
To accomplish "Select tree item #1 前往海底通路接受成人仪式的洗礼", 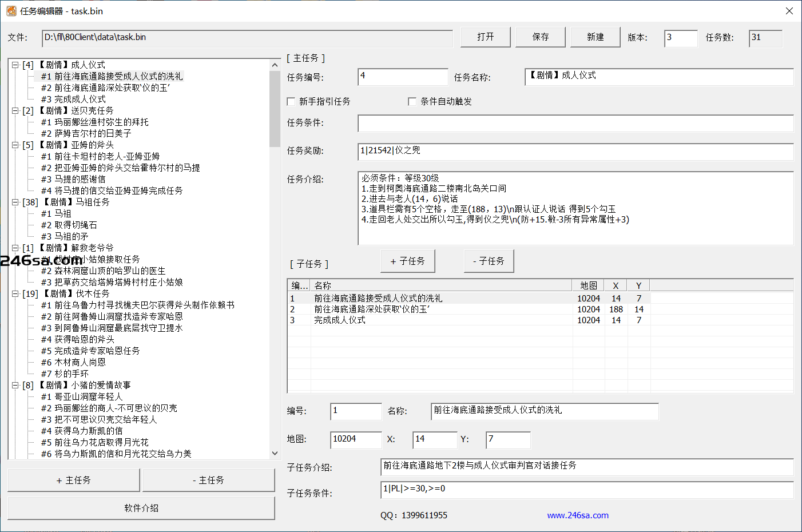I will click(112, 76).
